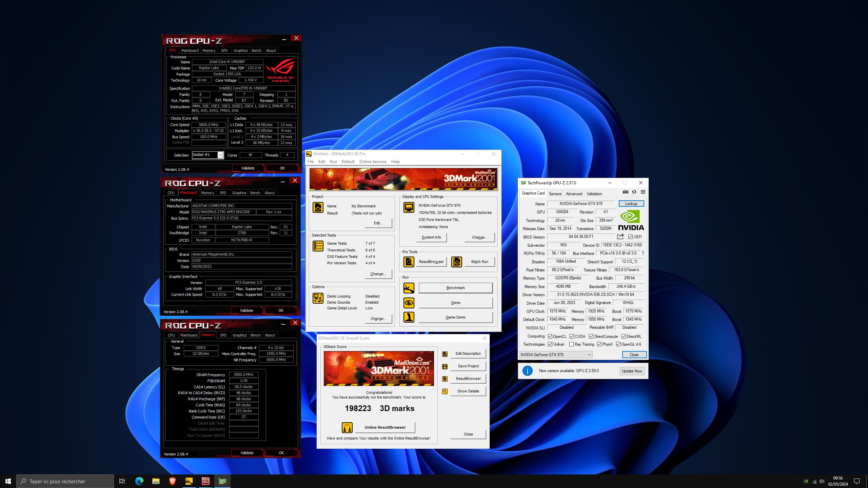This screenshot has height=488, width=868.
Task: Toggle the CUDA checkbox
Action: (572, 337)
